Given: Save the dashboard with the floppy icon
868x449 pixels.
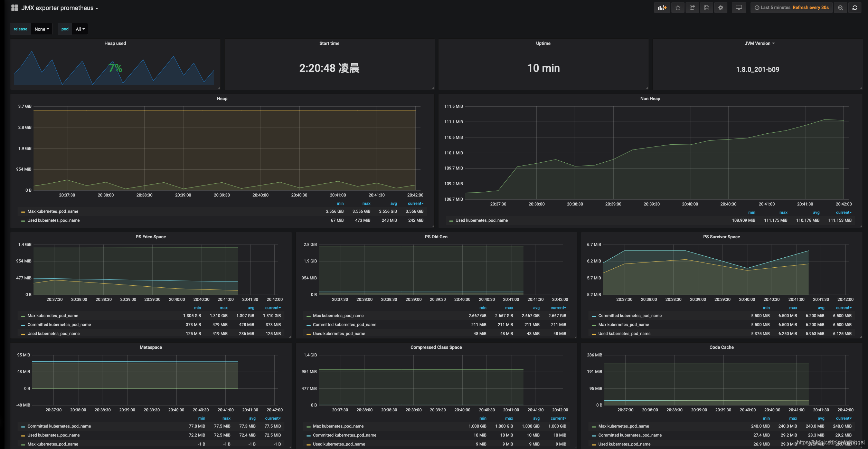Looking at the screenshot, I should pos(706,8).
